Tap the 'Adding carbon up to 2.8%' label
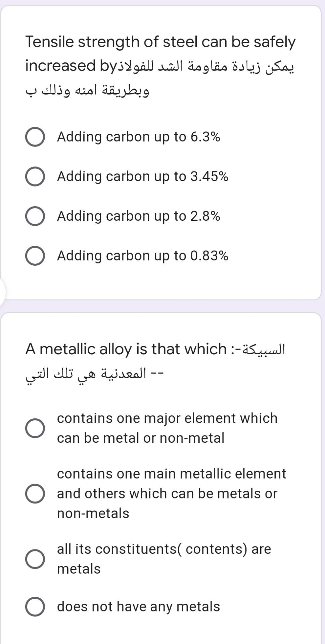 click(x=138, y=216)
